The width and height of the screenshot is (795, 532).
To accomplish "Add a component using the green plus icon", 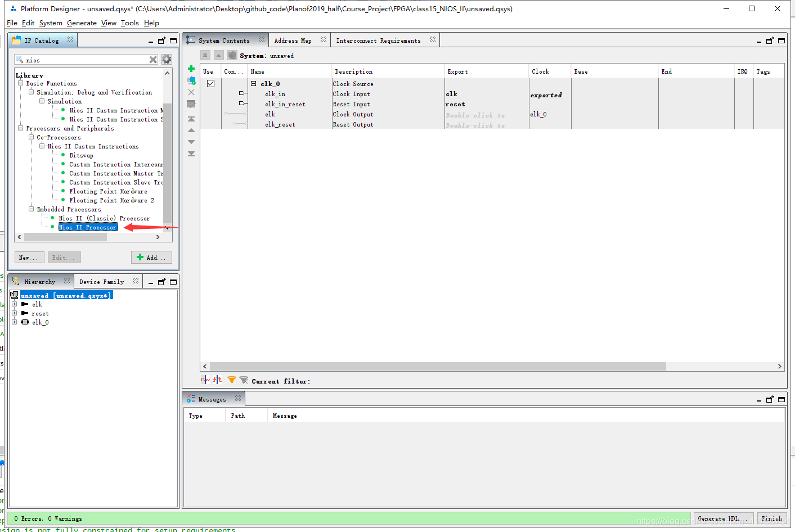I will [x=191, y=69].
